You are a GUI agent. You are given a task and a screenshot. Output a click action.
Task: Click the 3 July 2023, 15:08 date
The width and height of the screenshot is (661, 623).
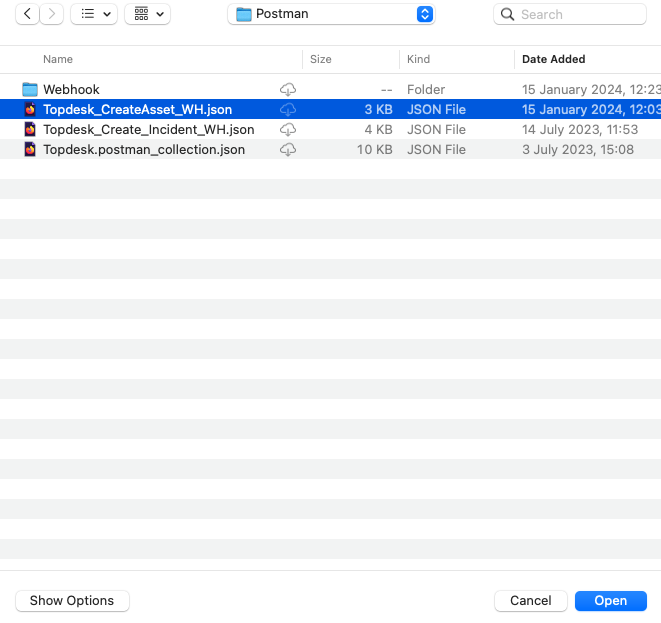pyautogui.click(x=578, y=150)
